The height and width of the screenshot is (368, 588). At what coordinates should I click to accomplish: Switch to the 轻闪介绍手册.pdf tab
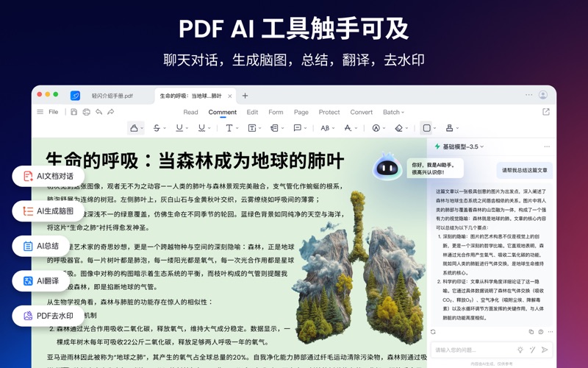coord(112,96)
